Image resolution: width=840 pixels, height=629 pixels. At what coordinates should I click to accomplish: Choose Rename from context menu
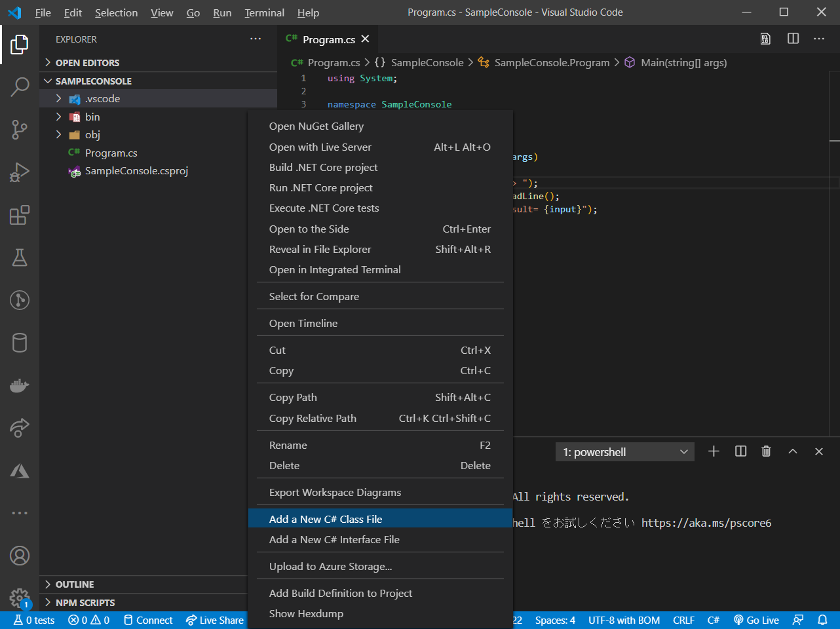click(380, 446)
